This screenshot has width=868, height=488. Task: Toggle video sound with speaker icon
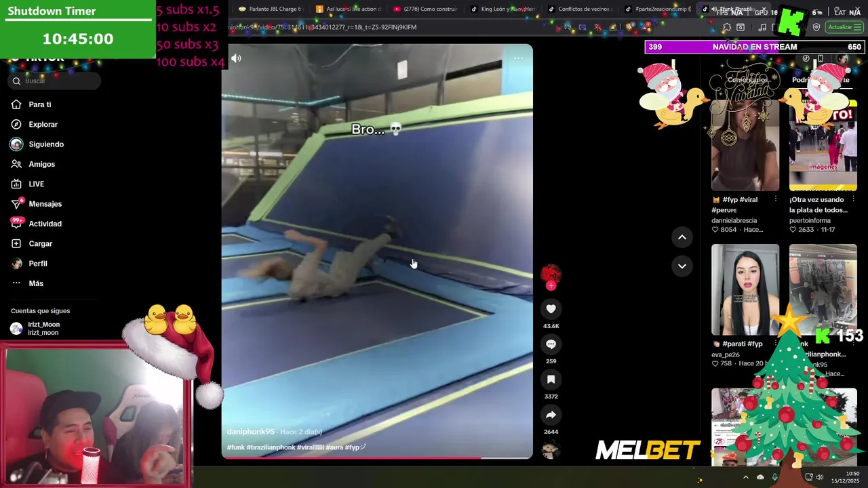(x=236, y=58)
